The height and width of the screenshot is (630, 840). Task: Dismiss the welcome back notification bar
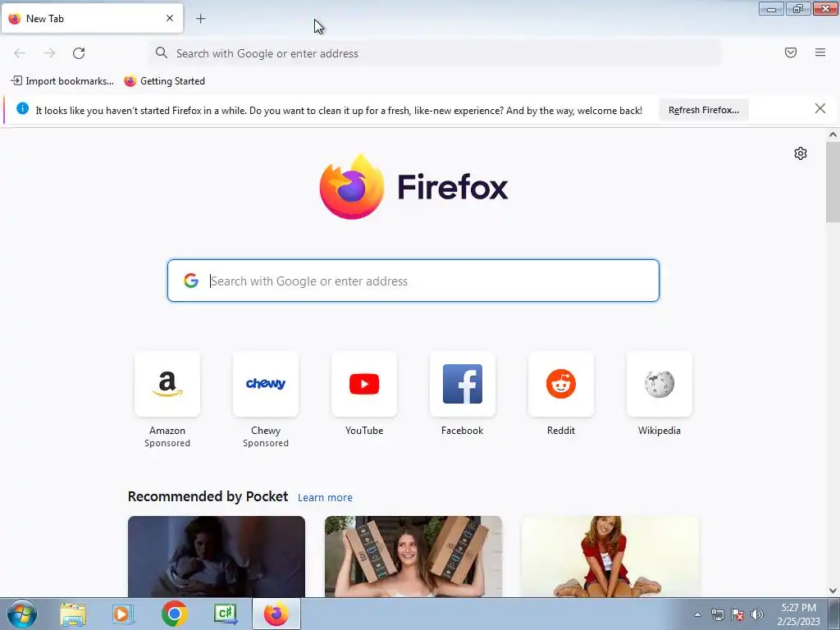[820, 109]
